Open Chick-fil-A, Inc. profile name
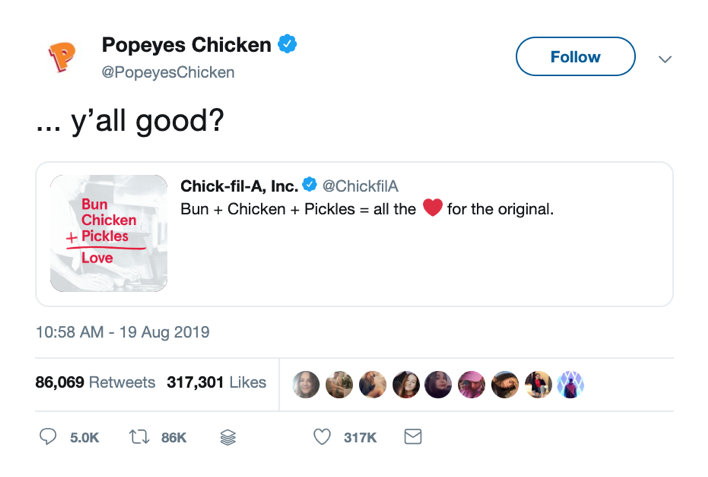Image resolution: width=708 pixels, height=477 pixels. pyautogui.click(x=239, y=186)
